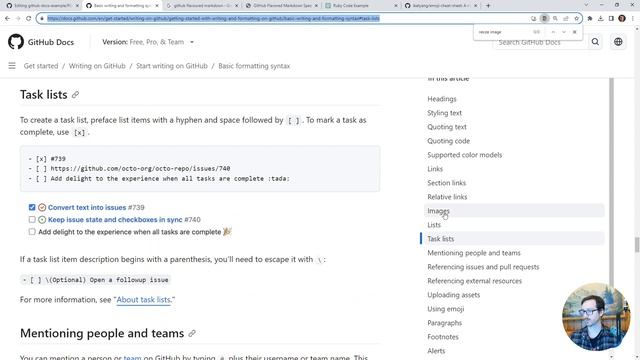640x360 pixels.
Task: Go to previous find result arrow
Action: (x=553, y=32)
